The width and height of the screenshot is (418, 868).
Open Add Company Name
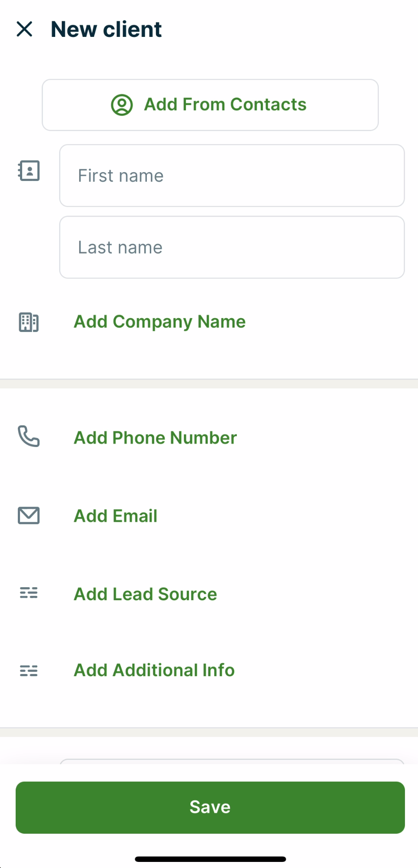click(x=159, y=322)
